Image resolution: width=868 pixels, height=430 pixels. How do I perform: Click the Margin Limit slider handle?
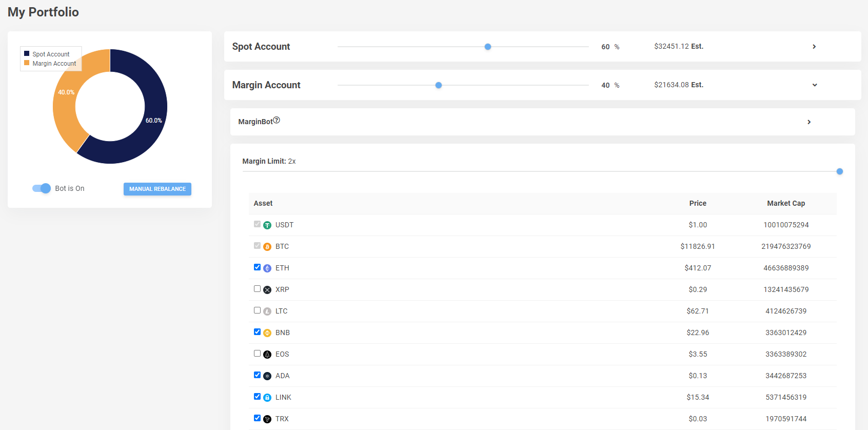pyautogui.click(x=840, y=171)
